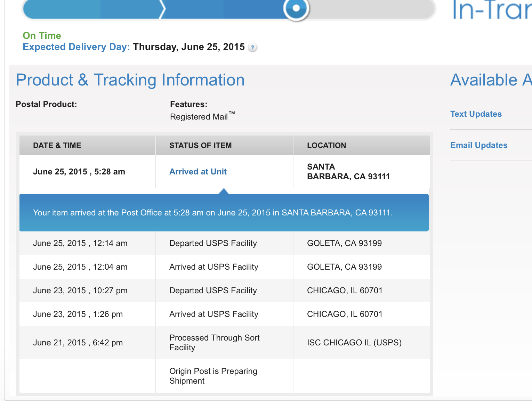Image resolution: width=532 pixels, height=401 pixels.
Task: Open Email Updates option
Action: pos(478,145)
